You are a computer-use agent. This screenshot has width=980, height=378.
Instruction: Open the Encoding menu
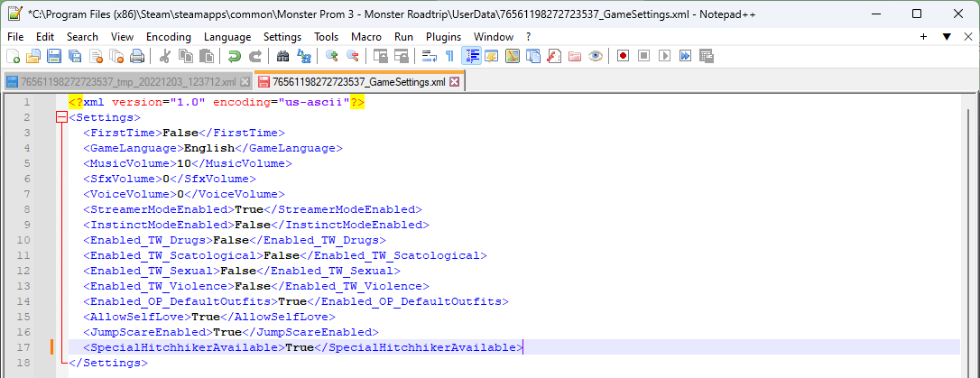point(169,37)
